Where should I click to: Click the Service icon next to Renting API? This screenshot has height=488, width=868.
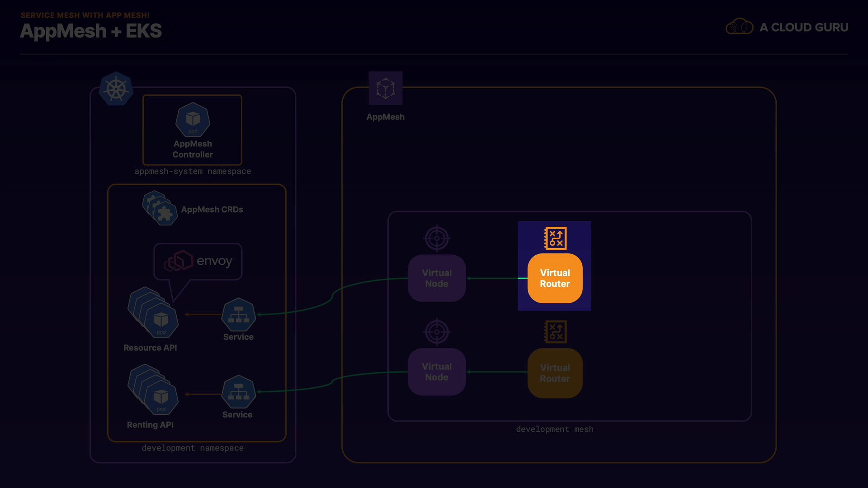click(238, 392)
